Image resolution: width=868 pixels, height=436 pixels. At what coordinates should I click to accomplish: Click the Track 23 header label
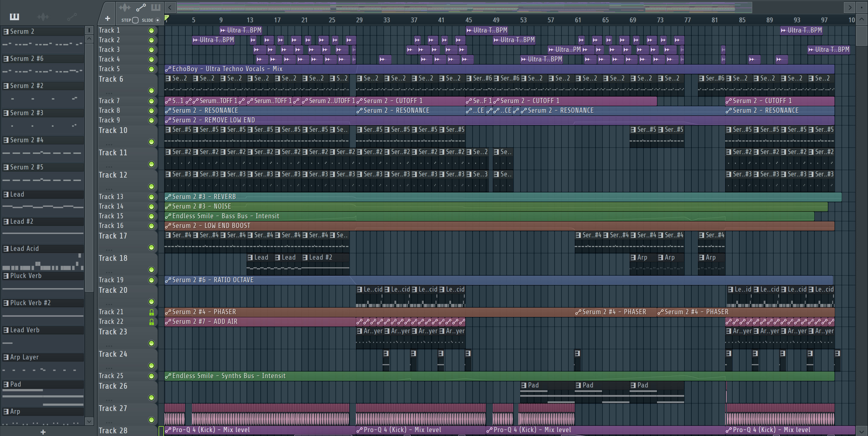click(113, 332)
